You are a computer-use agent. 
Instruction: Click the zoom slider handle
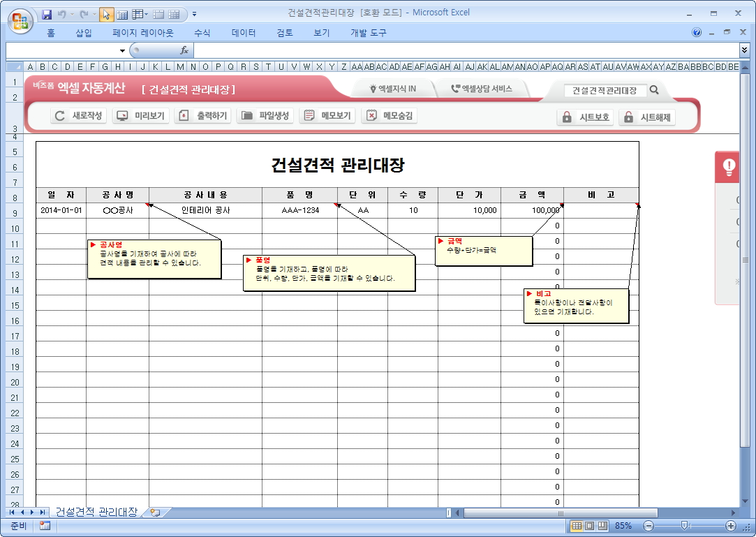coord(684,525)
